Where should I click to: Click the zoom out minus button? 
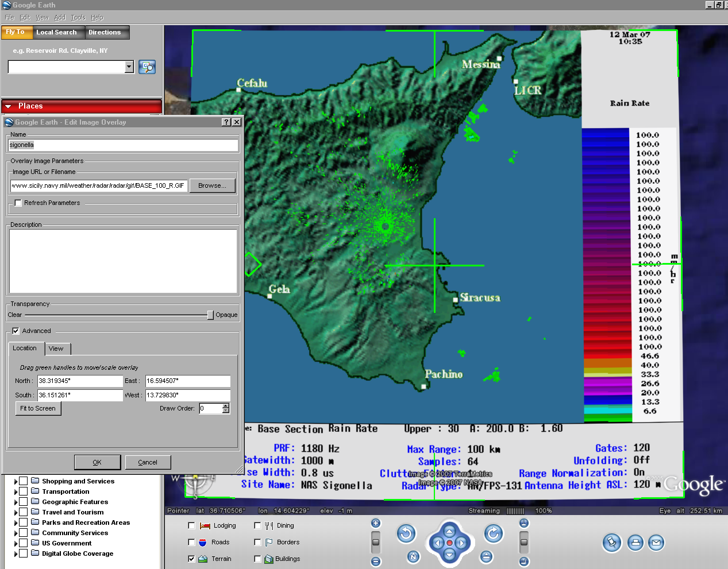click(x=376, y=562)
